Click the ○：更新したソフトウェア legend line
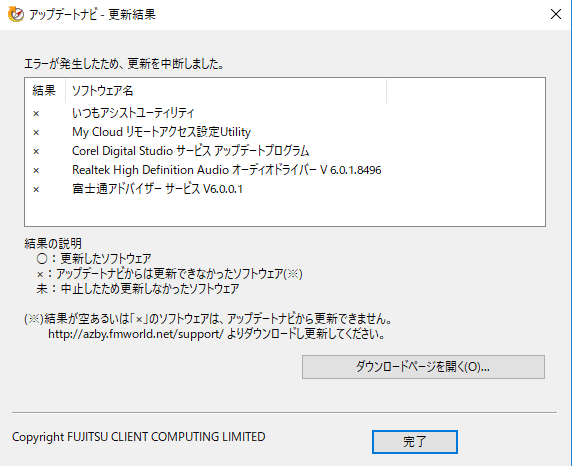The width and height of the screenshot is (572, 466). pyautogui.click(x=94, y=259)
